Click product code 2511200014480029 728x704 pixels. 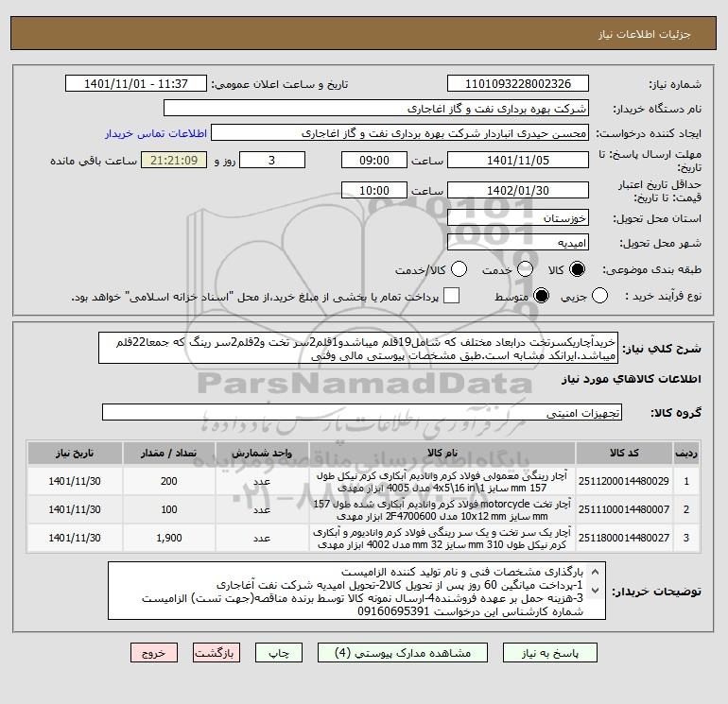[x=624, y=481]
